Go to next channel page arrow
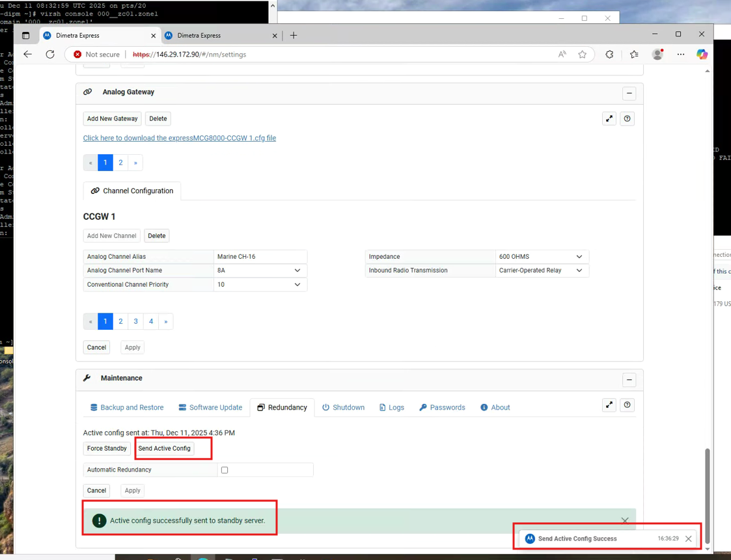 pyautogui.click(x=165, y=321)
